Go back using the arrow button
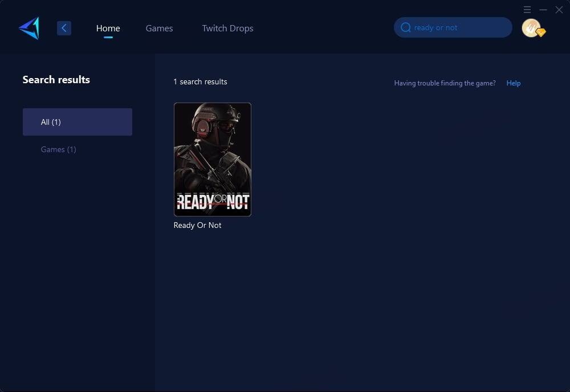 coord(64,28)
